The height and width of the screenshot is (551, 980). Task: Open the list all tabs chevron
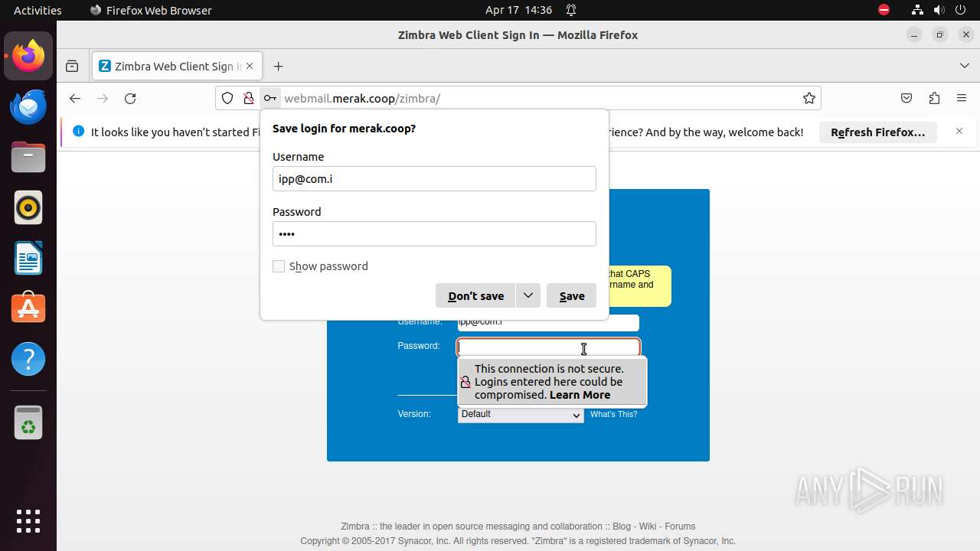pos(964,67)
